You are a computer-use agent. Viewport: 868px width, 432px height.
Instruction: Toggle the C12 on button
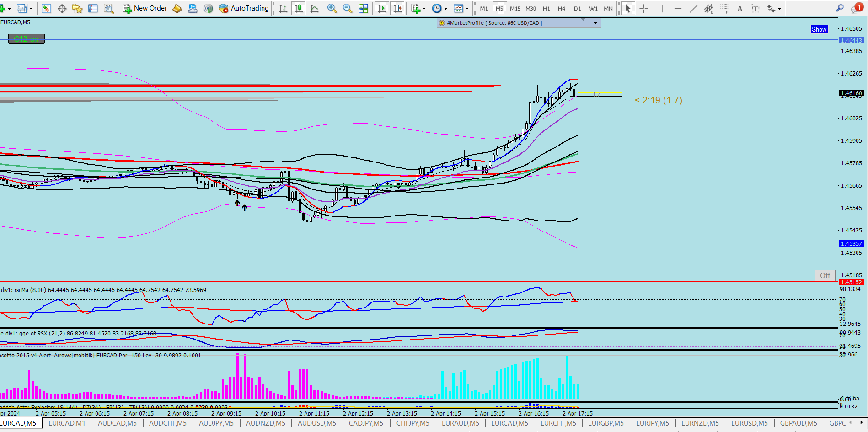point(27,39)
